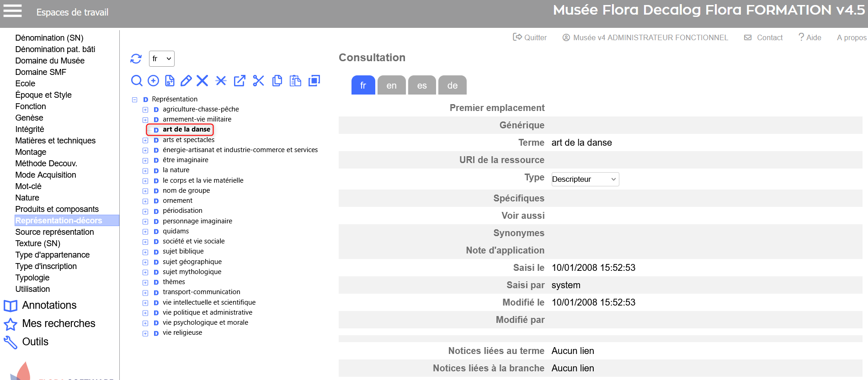Click the magnifying glass search icon
The height and width of the screenshot is (380, 868).
[x=136, y=81]
